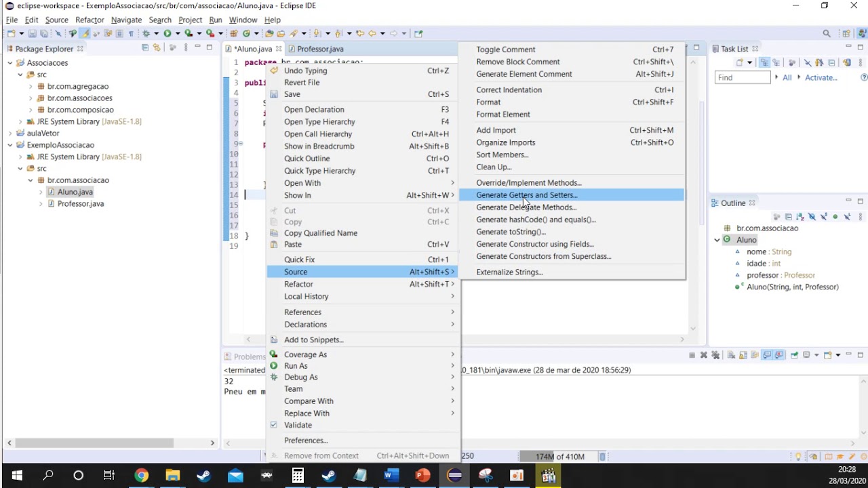Collapse the Aluno class in Outline
Screen dimensions: 868x488
pos(717,240)
